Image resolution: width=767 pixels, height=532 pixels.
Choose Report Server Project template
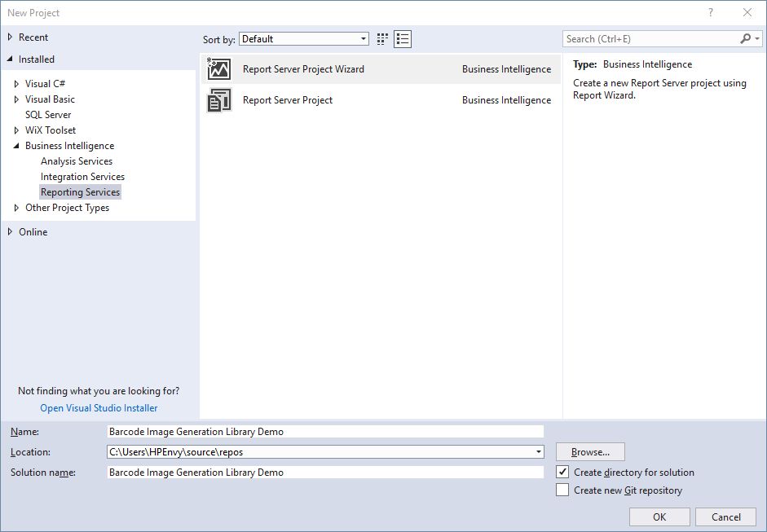tap(381, 99)
